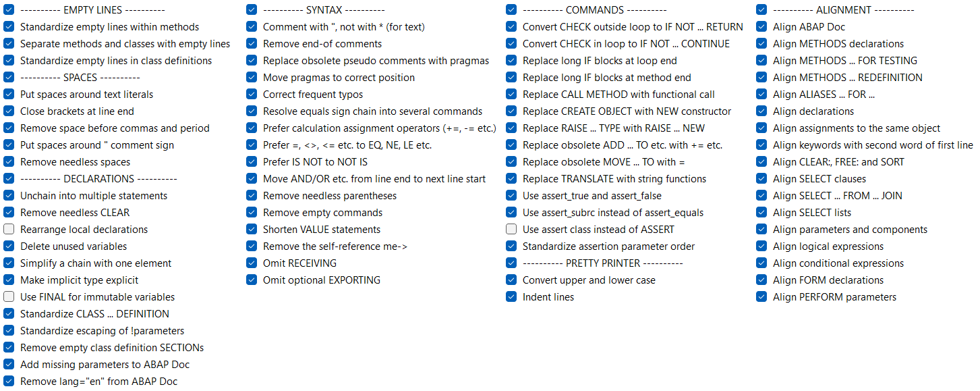Image resolution: width=980 pixels, height=391 pixels.
Task: Uncheck Replace CREATE OBJECT with NEW constructor
Action: [x=511, y=111]
